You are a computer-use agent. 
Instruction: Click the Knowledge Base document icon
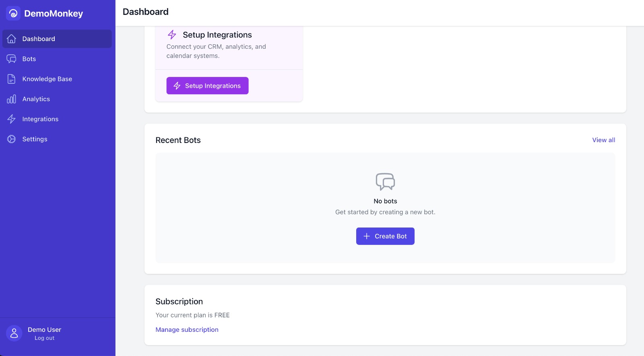[11, 79]
